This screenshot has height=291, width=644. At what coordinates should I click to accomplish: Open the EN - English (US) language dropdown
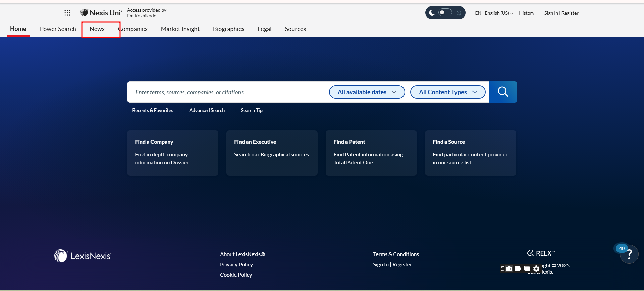(x=494, y=13)
